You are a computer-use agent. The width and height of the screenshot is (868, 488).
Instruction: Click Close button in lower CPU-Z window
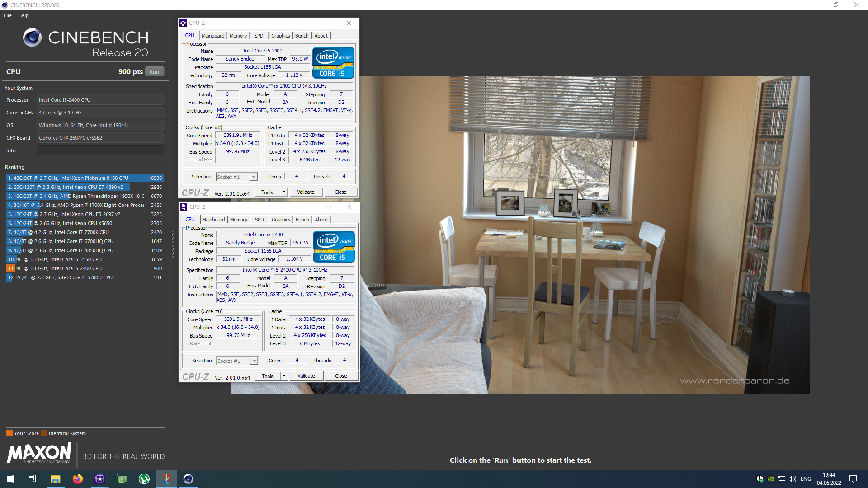pos(341,376)
